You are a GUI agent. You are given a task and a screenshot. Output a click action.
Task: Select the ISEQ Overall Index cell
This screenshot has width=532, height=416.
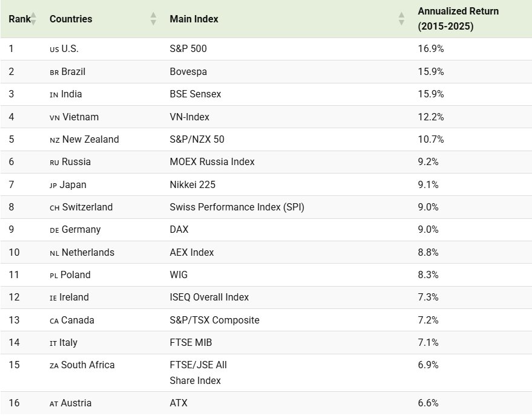209,297
